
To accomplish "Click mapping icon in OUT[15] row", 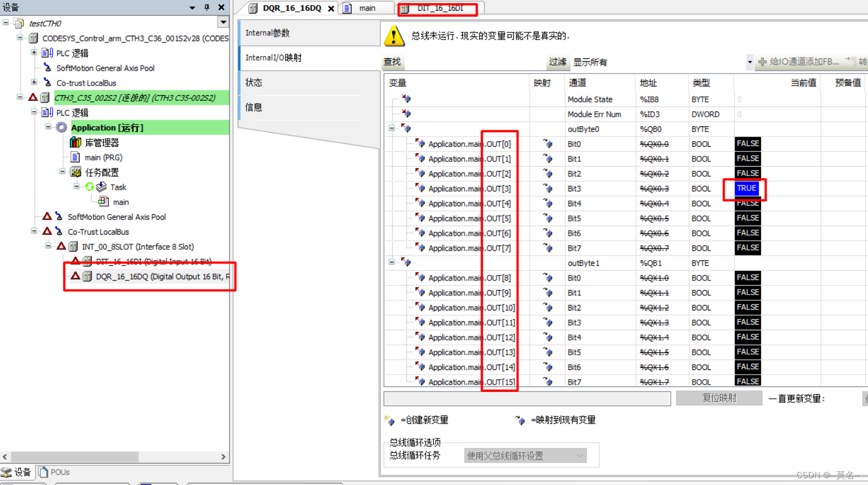I will pyautogui.click(x=548, y=382).
